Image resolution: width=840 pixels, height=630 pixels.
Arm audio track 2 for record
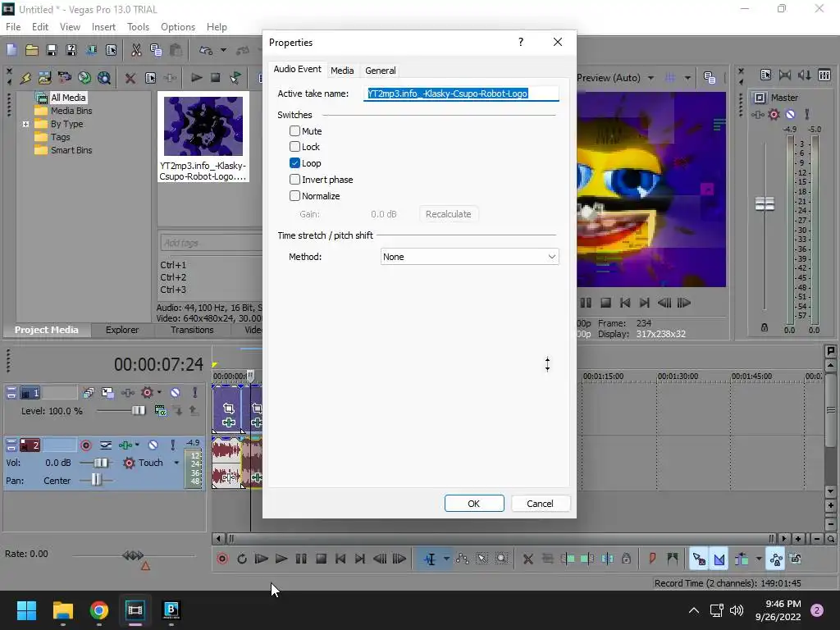[x=85, y=445]
